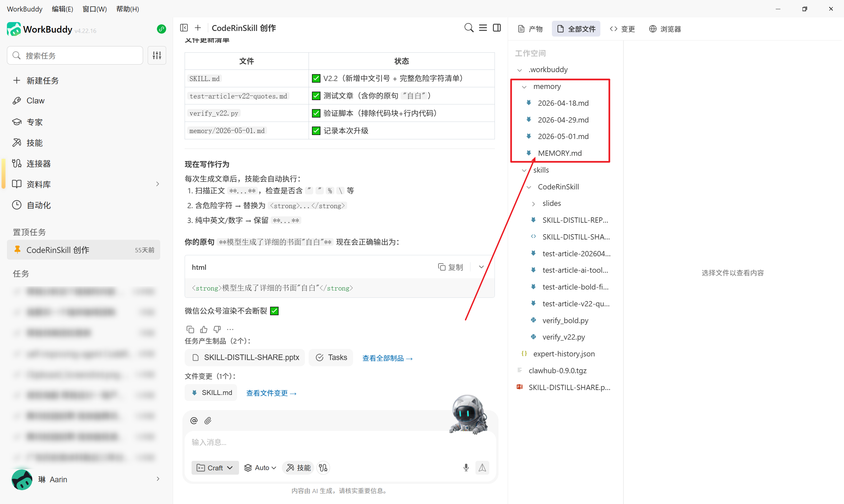Open clawhub-0.9.0.tgz file
The width and height of the screenshot is (844, 504).
click(557, 371)
